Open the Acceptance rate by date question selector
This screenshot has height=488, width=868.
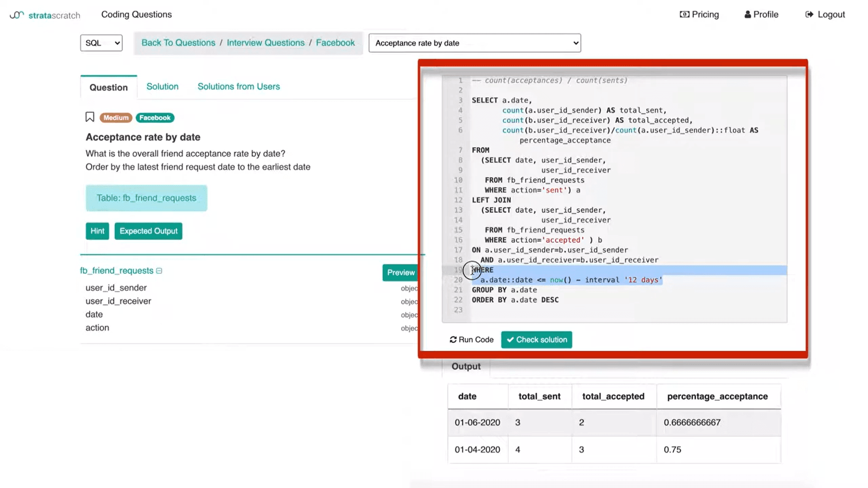click(x=475, y=43)
